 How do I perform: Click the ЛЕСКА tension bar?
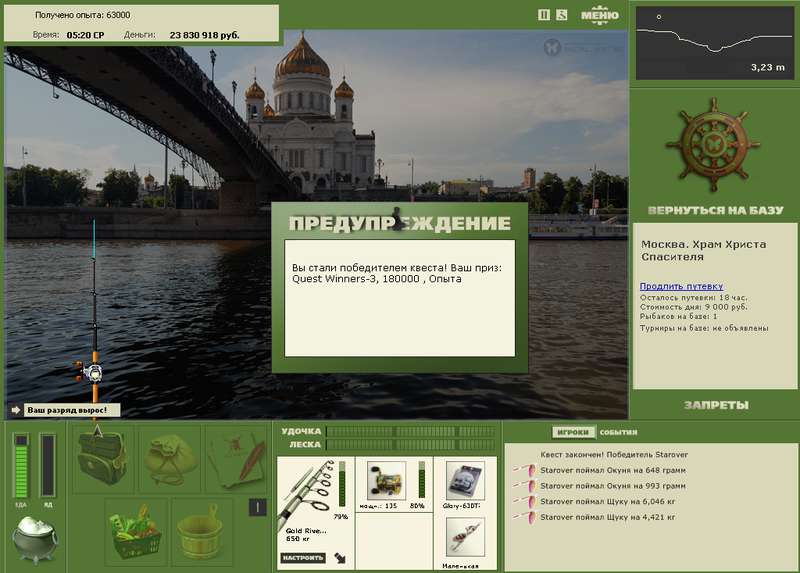coord(411,444)
